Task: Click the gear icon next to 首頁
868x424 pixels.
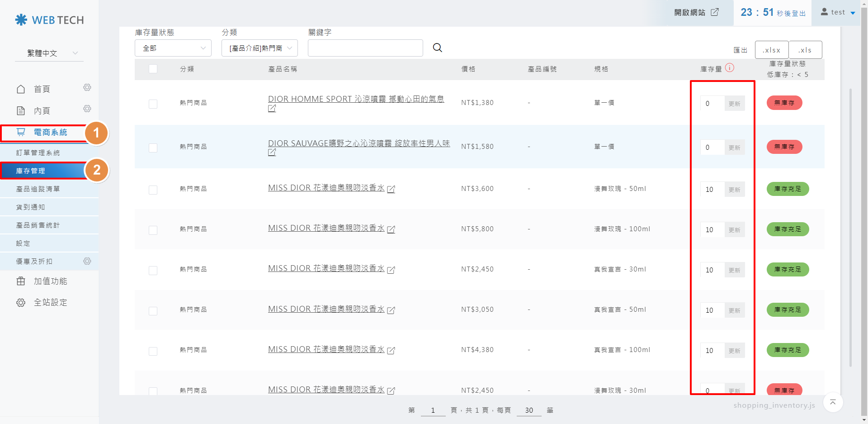Action: pyautogui.click(x=87, y=87)
